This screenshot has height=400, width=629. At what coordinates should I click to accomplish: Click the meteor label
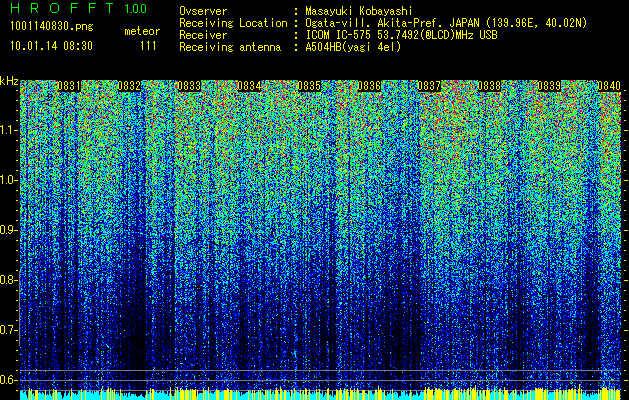pos(142,31)
